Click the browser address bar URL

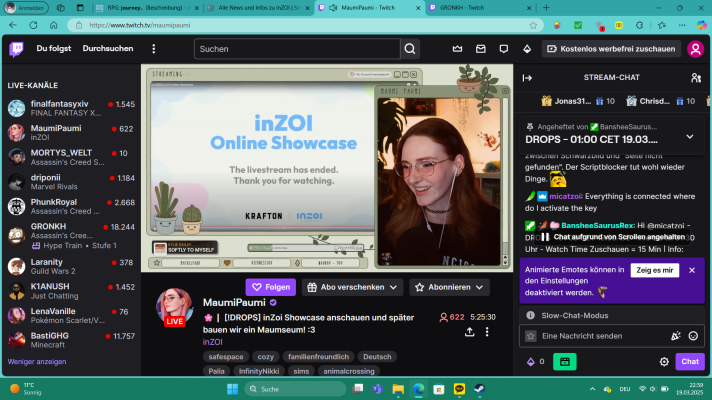pos(140,25)
